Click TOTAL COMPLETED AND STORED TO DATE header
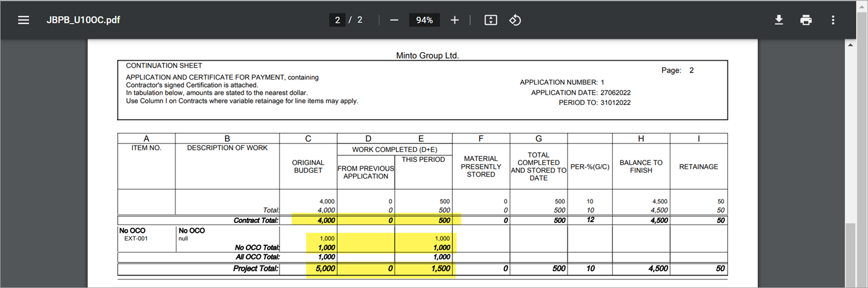868x288 pixels. click(539, 166)
